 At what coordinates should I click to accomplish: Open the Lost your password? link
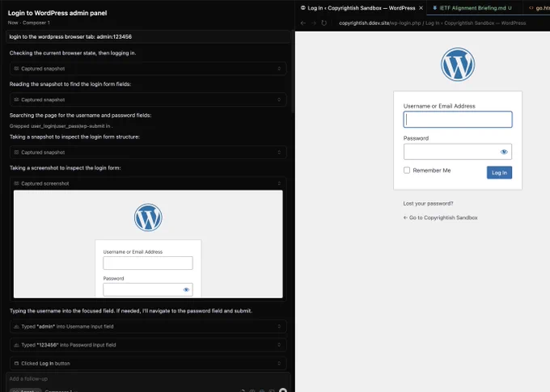pyautogui.click(x=428, y=204)
